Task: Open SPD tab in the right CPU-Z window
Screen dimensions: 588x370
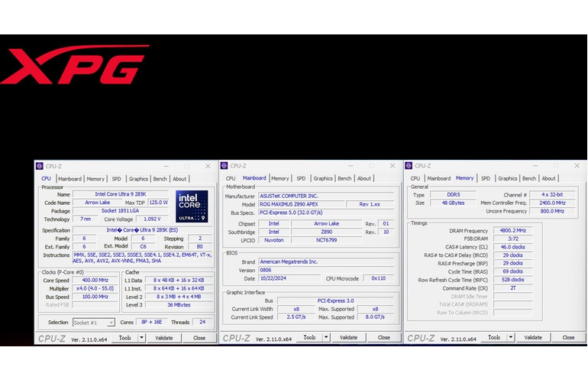Action: [x=486, y=179]
